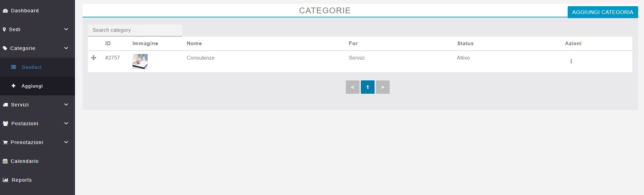Open the three-dot actions menu for Consulenze
Screen dimensions: 644x195
click(571, 61)
